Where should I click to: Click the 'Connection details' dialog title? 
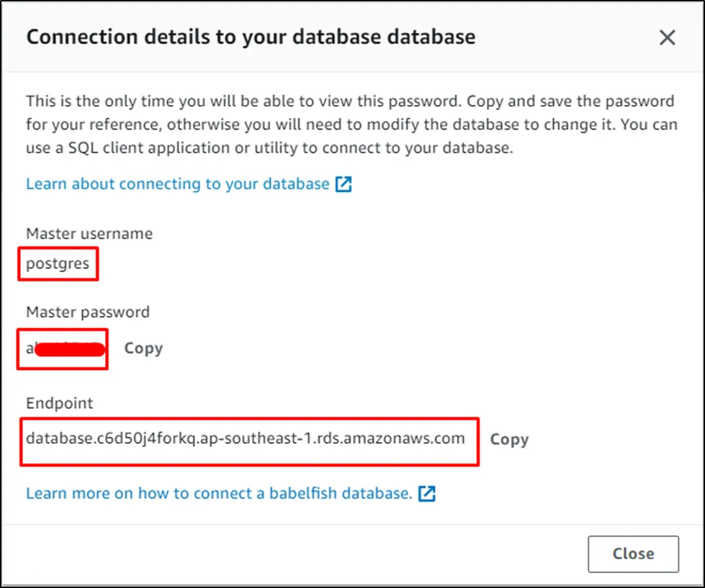pos(251,37)
